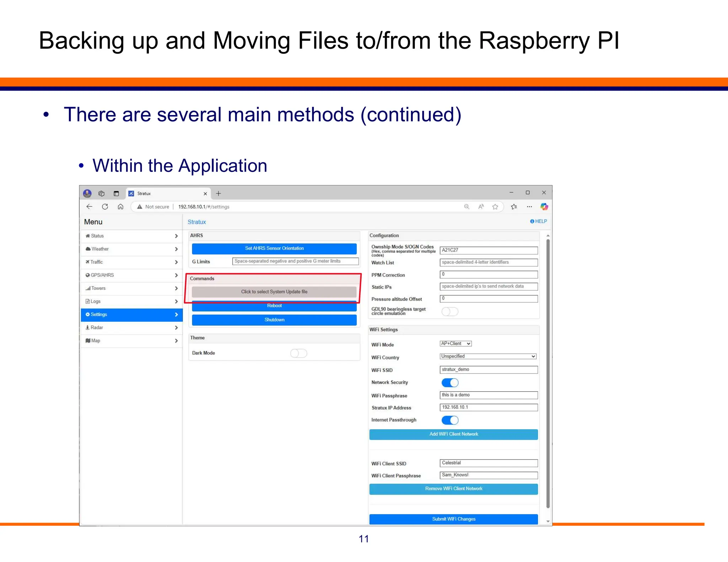Screen dimensions: 728x562
Task: Click the Stratux title link
Action: click(197, 222)
